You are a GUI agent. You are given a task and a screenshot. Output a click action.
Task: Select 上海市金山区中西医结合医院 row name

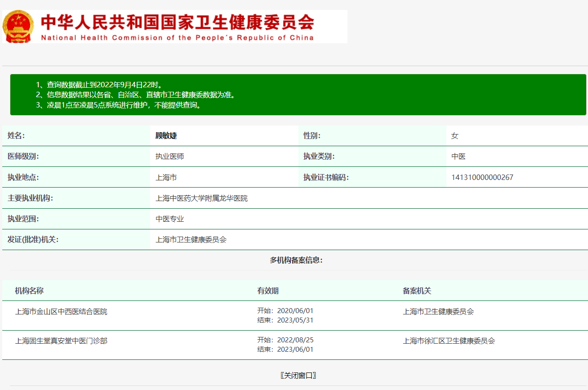pos(61,311)
